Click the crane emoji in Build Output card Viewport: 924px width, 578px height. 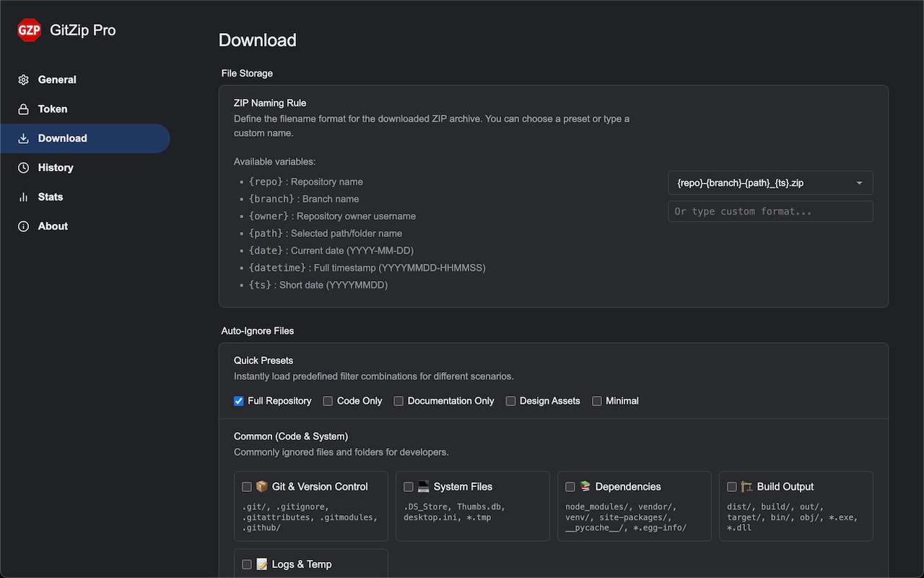click(x=747, y=486)
